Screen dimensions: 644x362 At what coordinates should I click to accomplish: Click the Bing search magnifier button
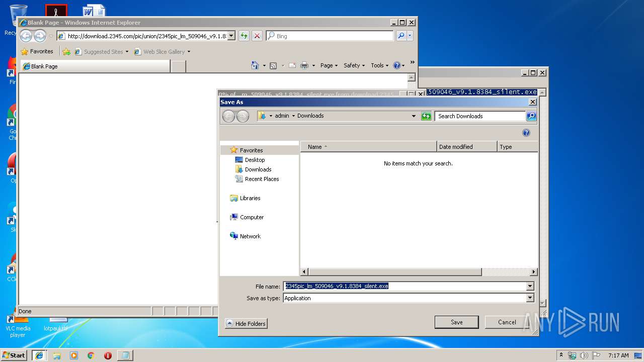(401, 36)
